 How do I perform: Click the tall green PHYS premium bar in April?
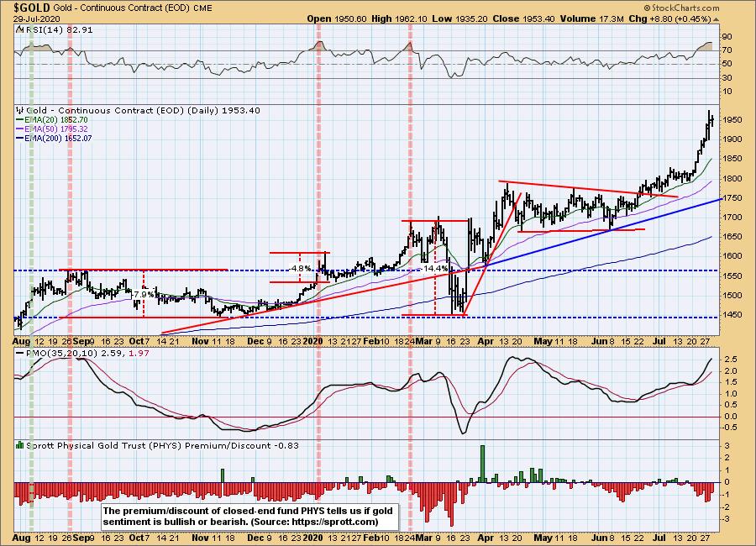[x=483, y=464]
